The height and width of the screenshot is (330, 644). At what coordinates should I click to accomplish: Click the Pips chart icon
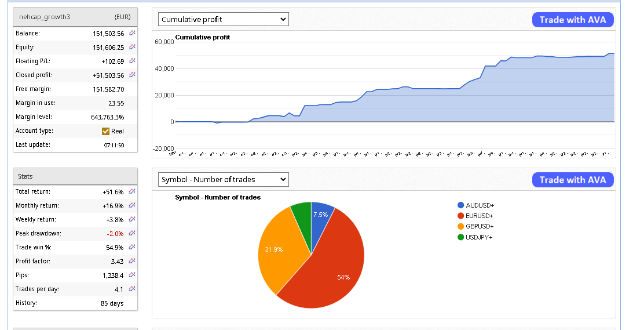tap(132, 275)
